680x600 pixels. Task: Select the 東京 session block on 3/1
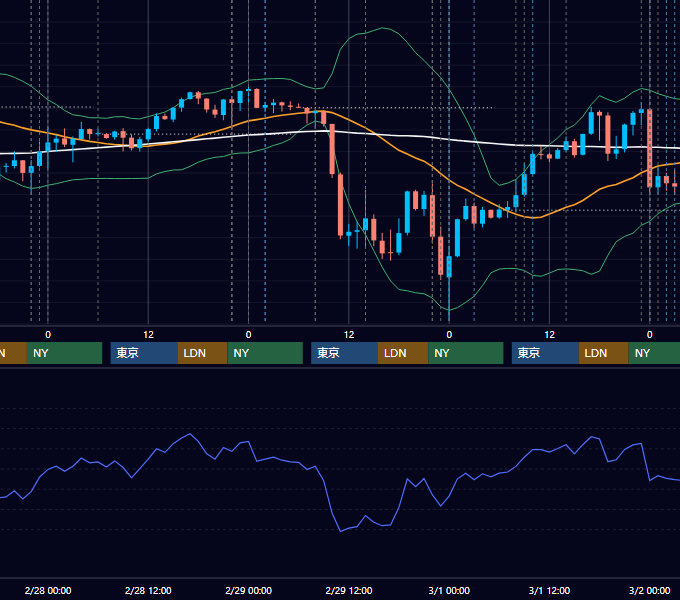pyautogui.click(x=545, y=353)
